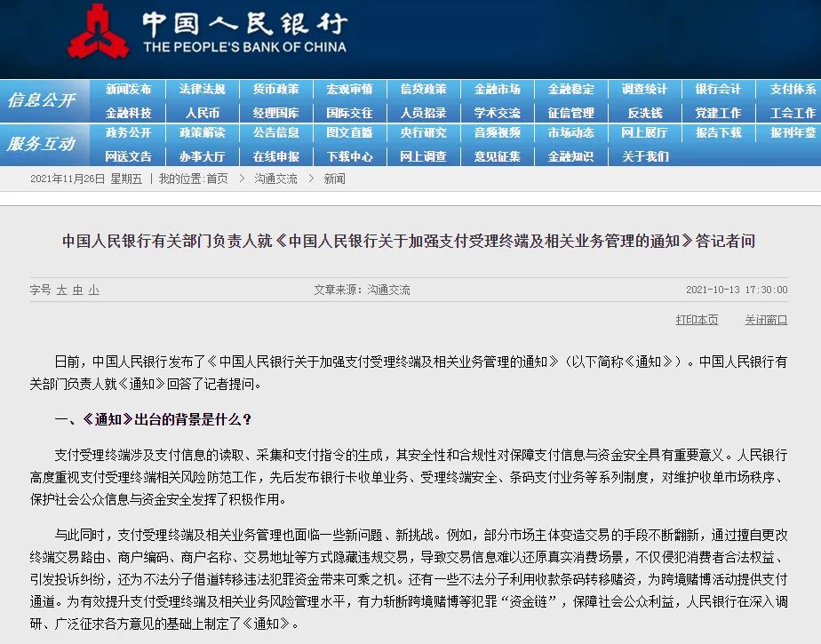The height and width of the screenshot is (644, 821).
Task: Open 在线申报 navigation item
Action: [x=276, y=156]
